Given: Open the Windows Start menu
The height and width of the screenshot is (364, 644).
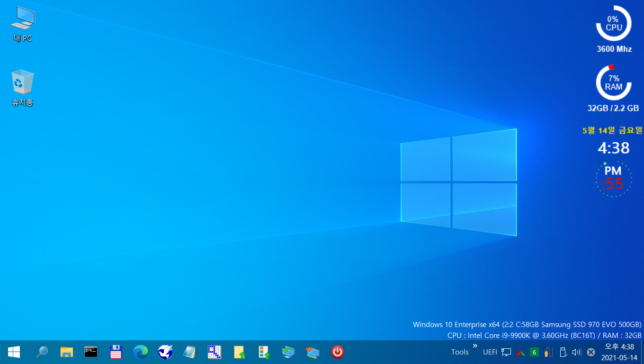Looking at the screenshot, I should (14, 352).
